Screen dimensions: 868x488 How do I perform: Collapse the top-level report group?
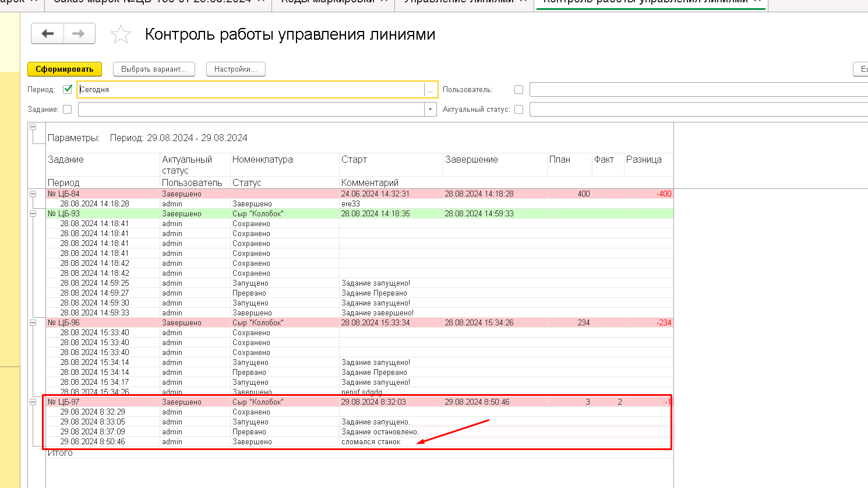pos(33,127)
